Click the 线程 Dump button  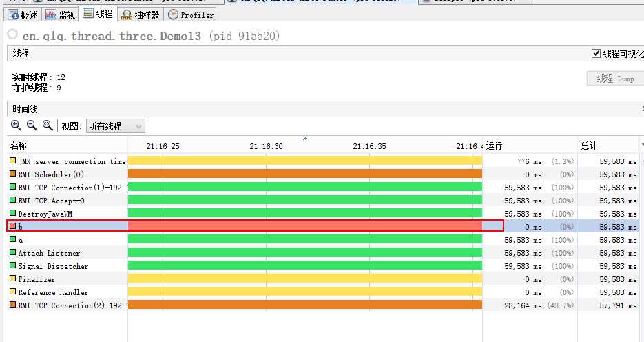[x=615, y=79]
